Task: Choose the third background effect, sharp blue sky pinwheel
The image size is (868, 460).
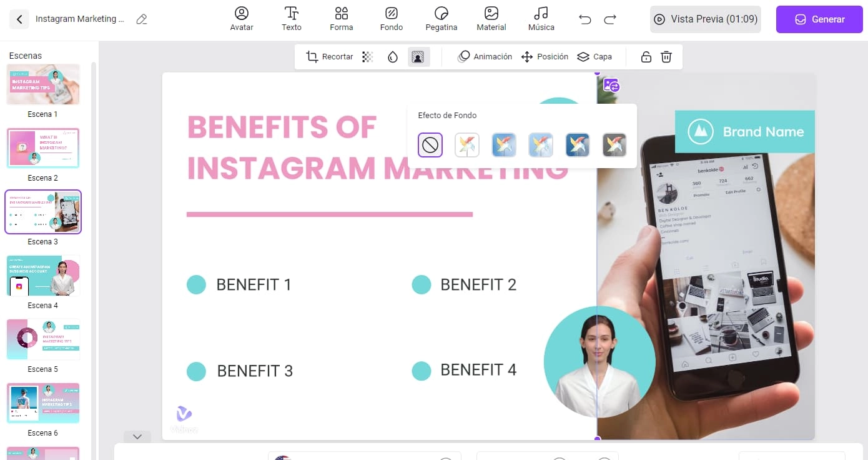Action: pos(504,145)
